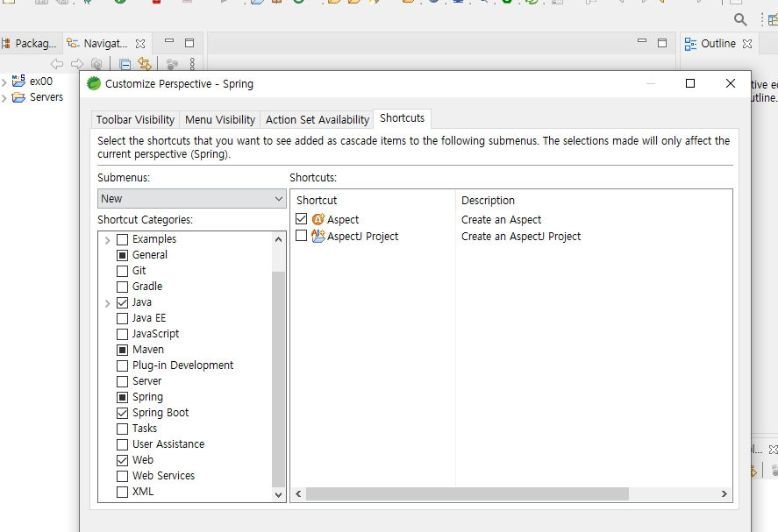Check the Tasks category checkbox
The height and width of the screenshot is (532, 778).
pos(122,429)
